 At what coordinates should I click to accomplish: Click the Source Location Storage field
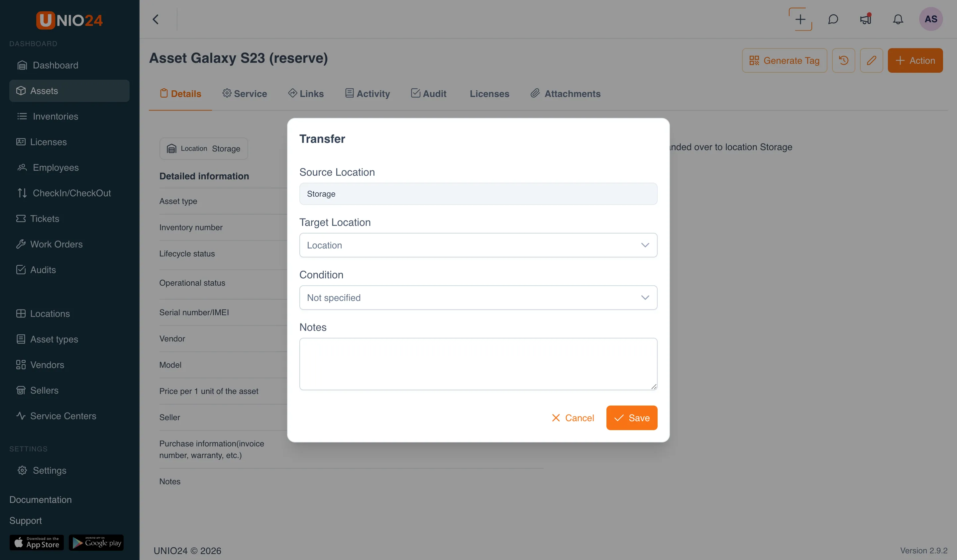tap(478, 194)
